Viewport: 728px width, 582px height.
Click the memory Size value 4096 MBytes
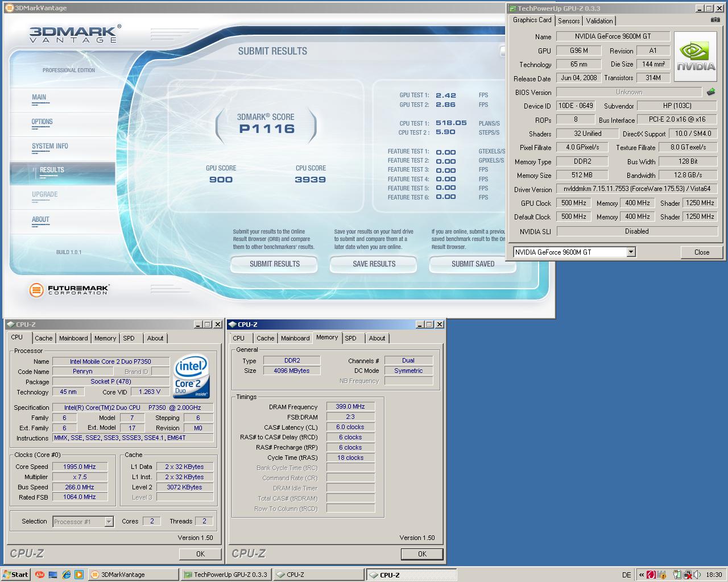click(292, 371)
